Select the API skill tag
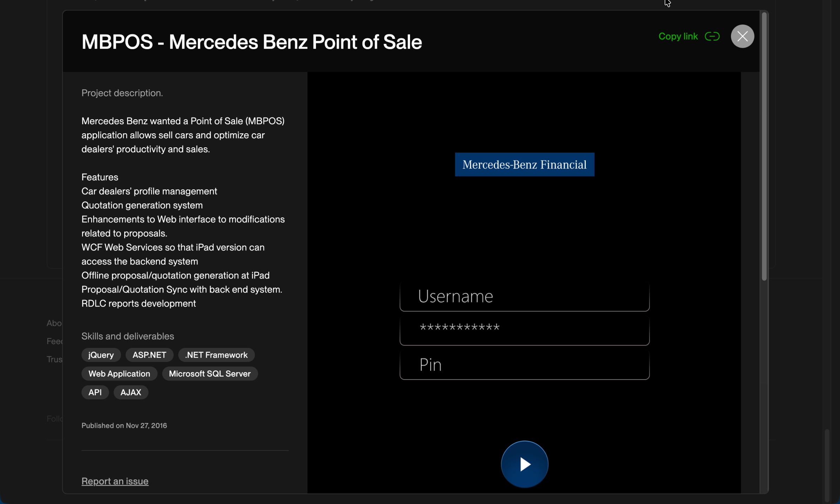840x504 pixels. (x=95, y=392)
